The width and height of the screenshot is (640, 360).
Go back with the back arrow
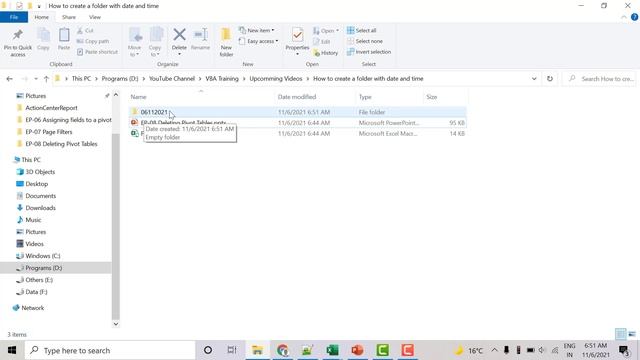tap(9, 79)
